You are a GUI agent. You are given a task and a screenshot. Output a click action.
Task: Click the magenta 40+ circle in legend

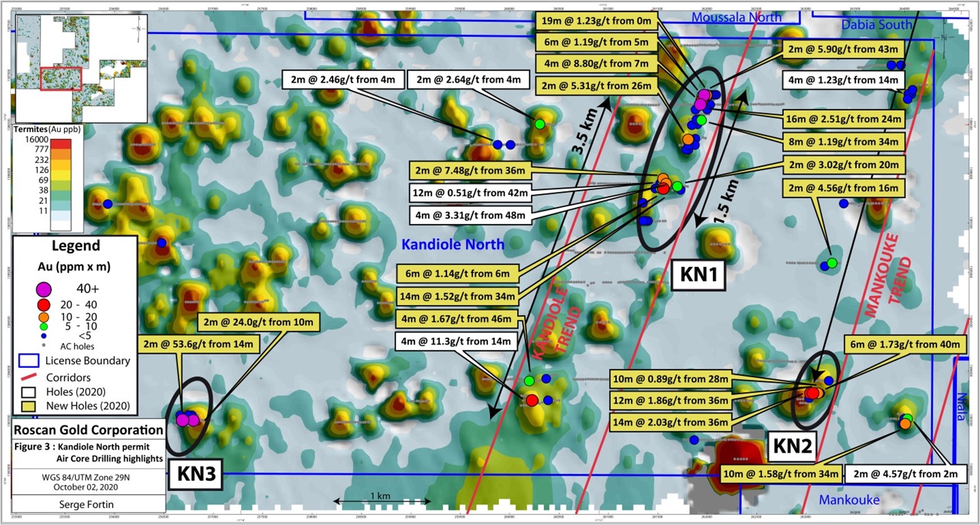(x=43, y=288)
